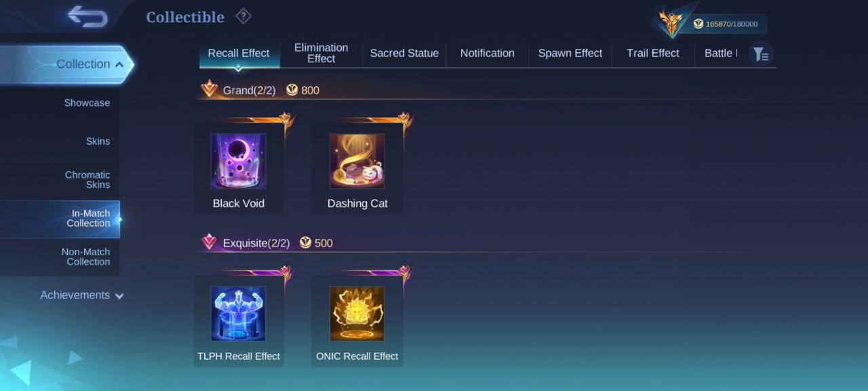Switch to the Trail Effect tab
This screenshot has width=868, height=391.
coord(653,53)
